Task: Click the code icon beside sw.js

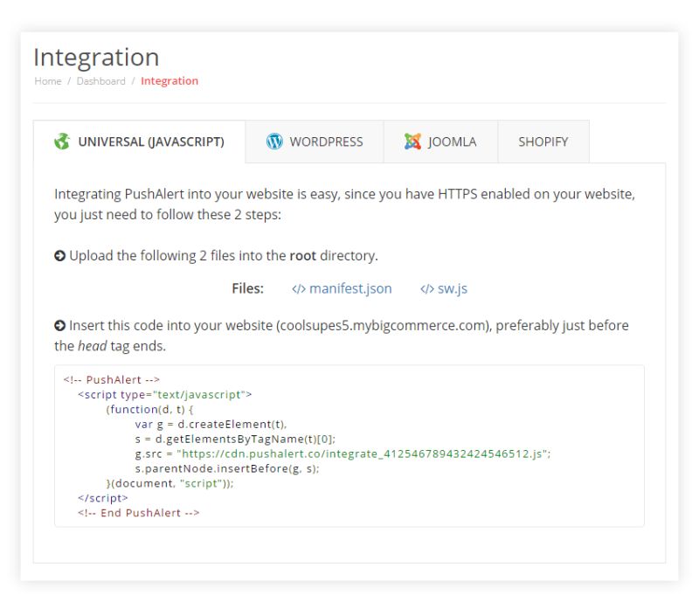Action: click(x=427, y=289)
